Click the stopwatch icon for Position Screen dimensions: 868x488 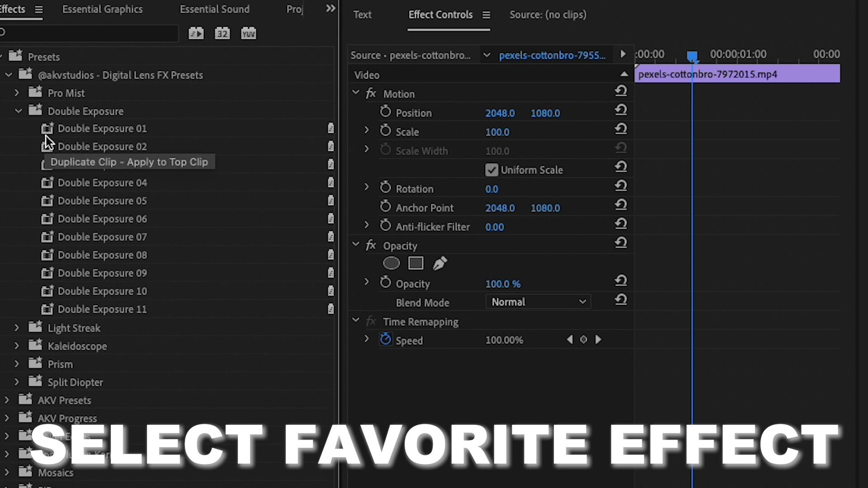[385, 113]
